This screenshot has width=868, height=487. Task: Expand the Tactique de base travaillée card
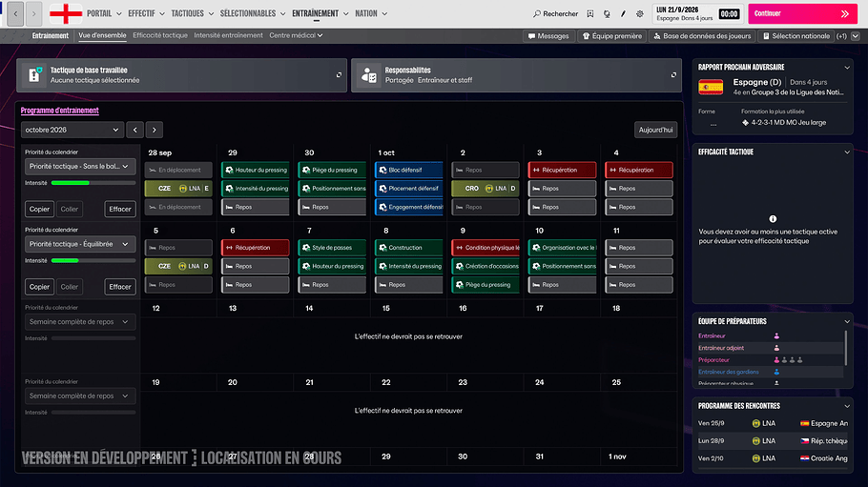[x=339, y=74]
